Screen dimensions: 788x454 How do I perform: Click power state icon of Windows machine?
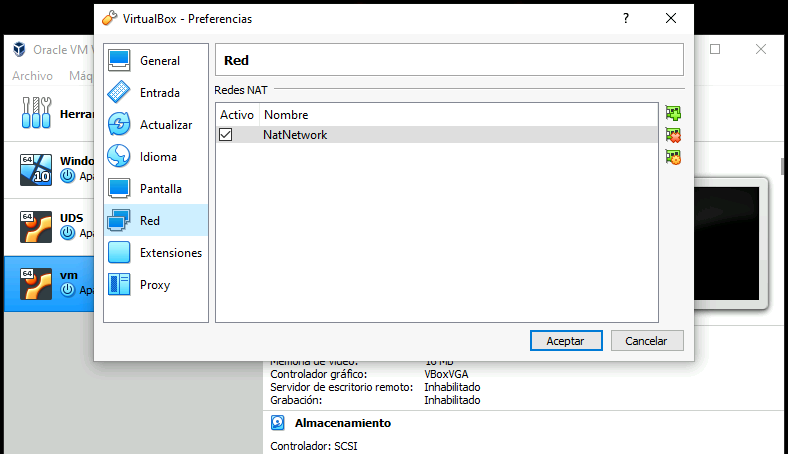pyautogui.click(x=67, y=176)
